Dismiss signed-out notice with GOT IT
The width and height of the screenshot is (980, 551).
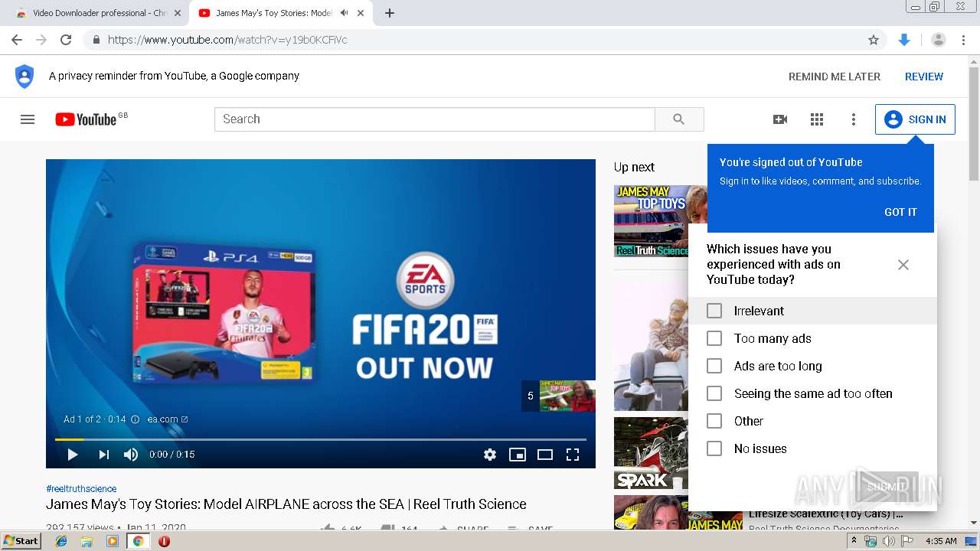pyautogui.click(x=900, y=212)
